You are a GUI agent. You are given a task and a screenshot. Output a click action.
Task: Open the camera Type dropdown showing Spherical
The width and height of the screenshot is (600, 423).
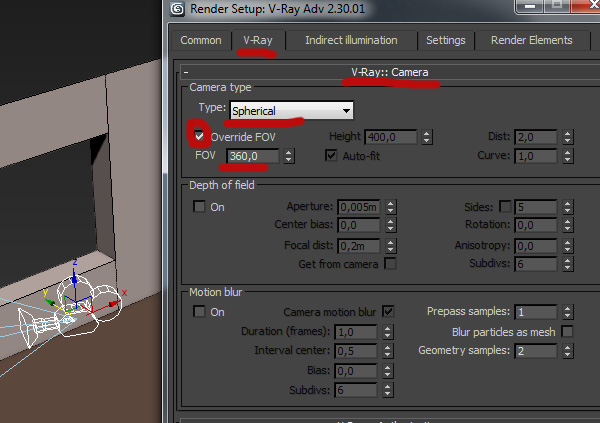pos(292,111)
